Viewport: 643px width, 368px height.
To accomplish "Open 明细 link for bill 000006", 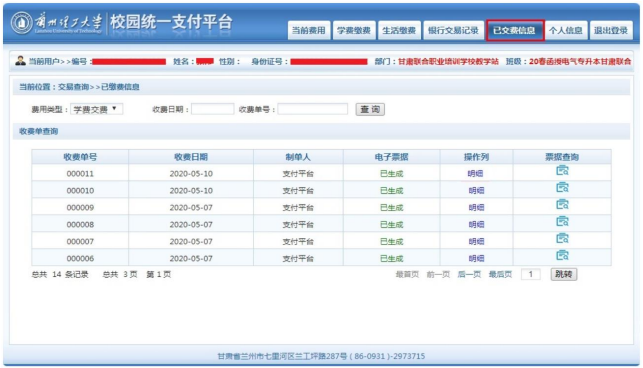I will 476,258.
